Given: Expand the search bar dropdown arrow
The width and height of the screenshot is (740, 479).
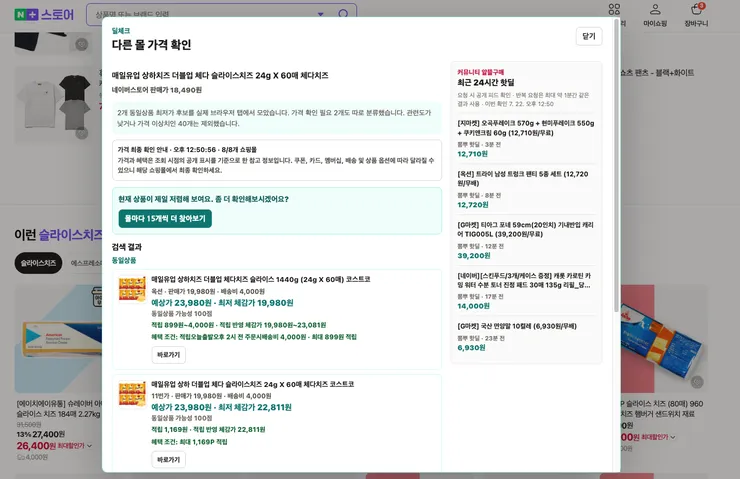Looking at the screenshot, I should click(320, 14).
